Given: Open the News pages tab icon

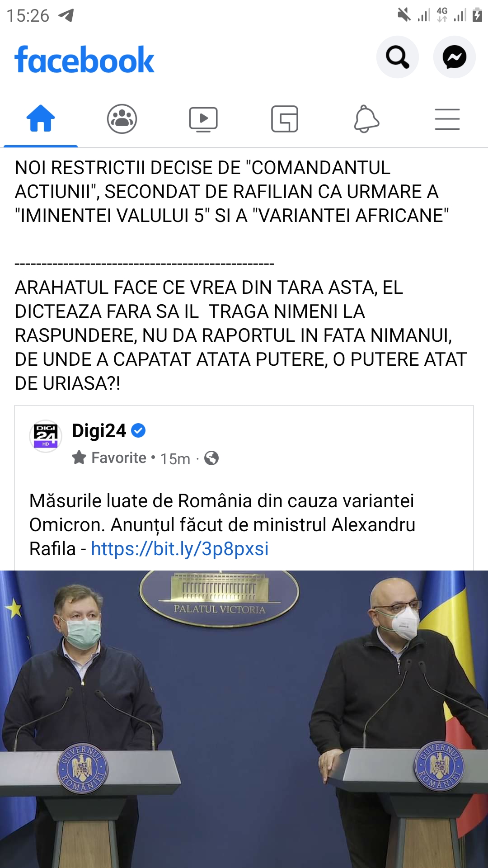Looking at the screenshot, I should [x=285, y=119].
